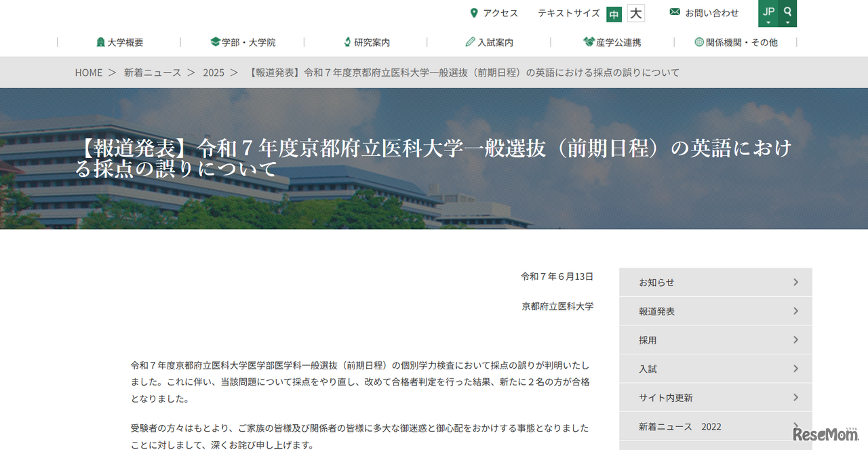
Task: Set text size to 中
Action: pos(614,14)
